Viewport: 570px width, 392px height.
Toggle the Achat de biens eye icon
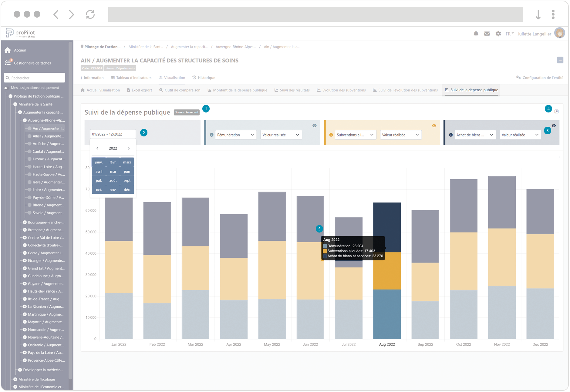554,126
